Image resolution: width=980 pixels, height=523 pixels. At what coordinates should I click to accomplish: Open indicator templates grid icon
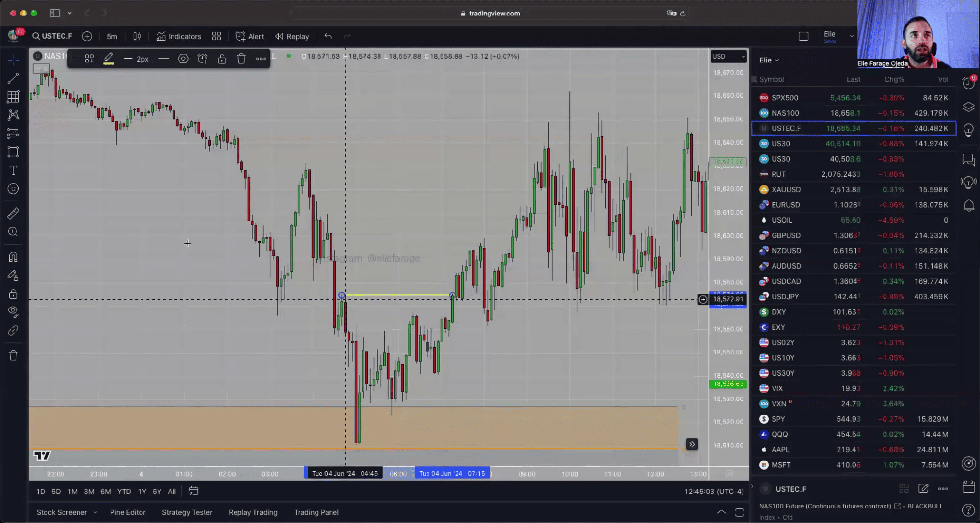click(x=216, y=36)
